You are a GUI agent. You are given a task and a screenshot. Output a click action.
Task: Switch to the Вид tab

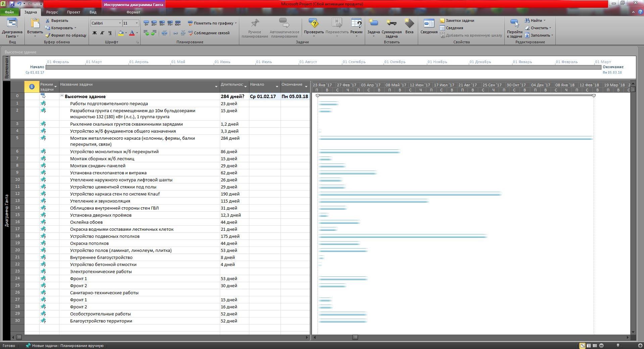(93, 12)
